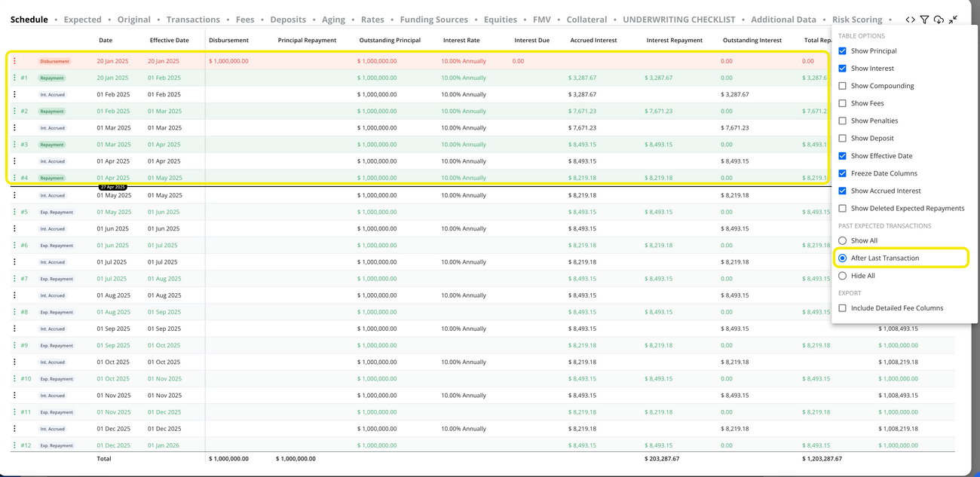Viewport: 980px width, 477px height.
Task: Click the Outstanding Principal column header
Action: click(390, 40)
